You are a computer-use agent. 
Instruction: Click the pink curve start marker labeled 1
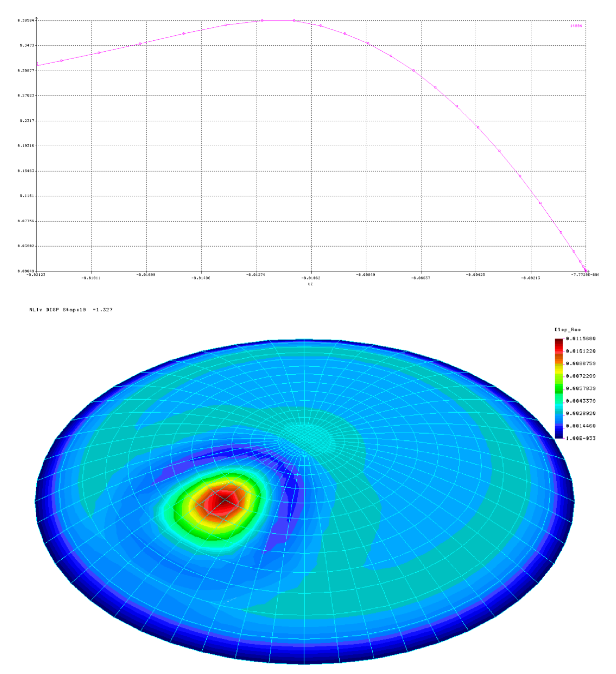pyautogui.click(x=38, y=64)
